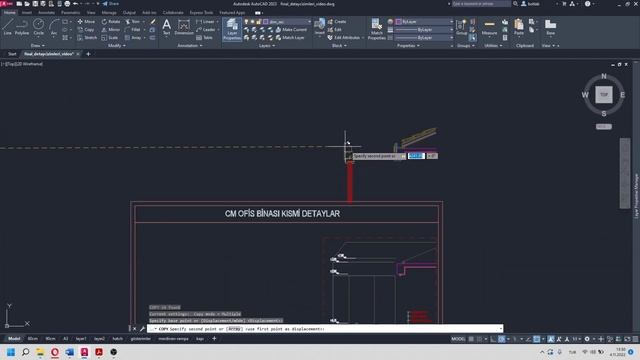
Task: Activate the Mirror command
Action: click(111, 29)
